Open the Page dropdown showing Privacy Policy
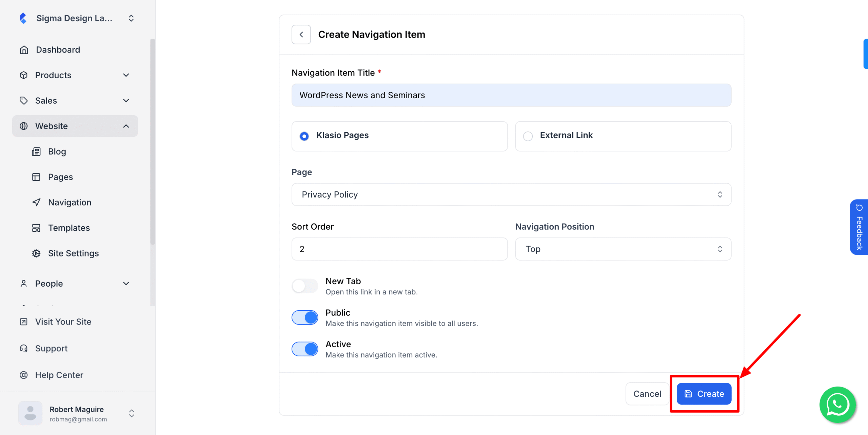The width and height of the screenshot is (868, 435). 511,194
